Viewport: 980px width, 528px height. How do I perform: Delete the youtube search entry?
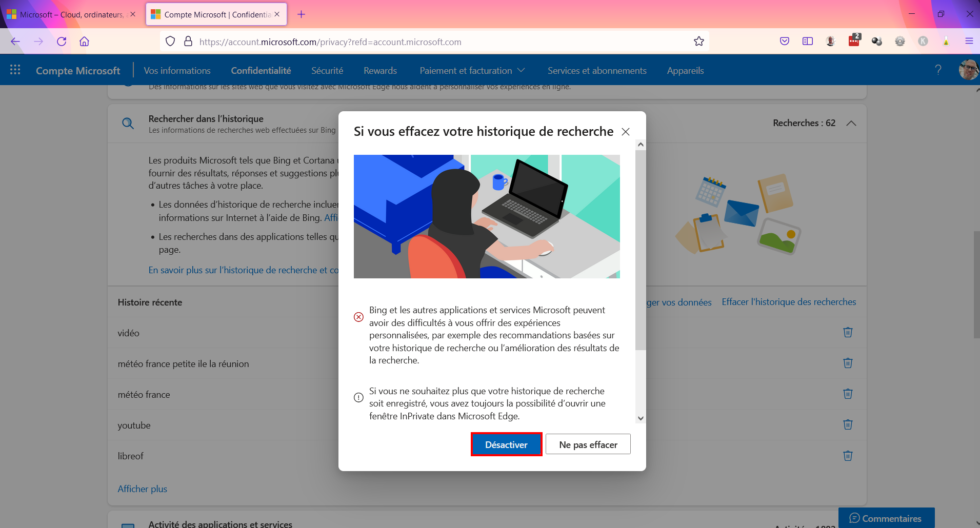click(x=848, y=424)
